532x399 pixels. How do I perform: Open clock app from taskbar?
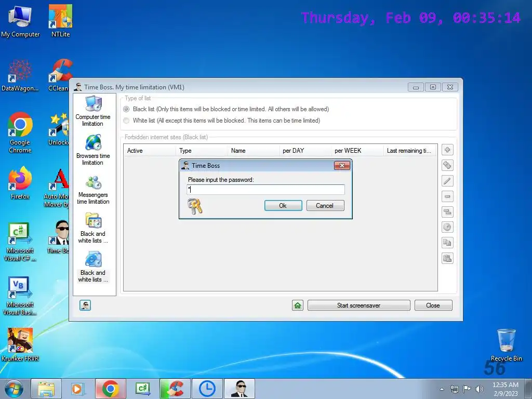(207, 389)
